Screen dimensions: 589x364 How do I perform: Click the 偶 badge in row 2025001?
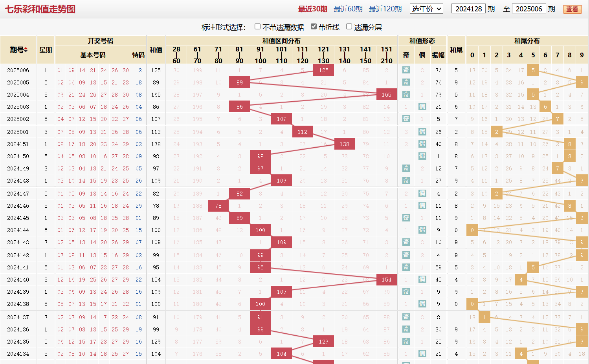(422, 132)
